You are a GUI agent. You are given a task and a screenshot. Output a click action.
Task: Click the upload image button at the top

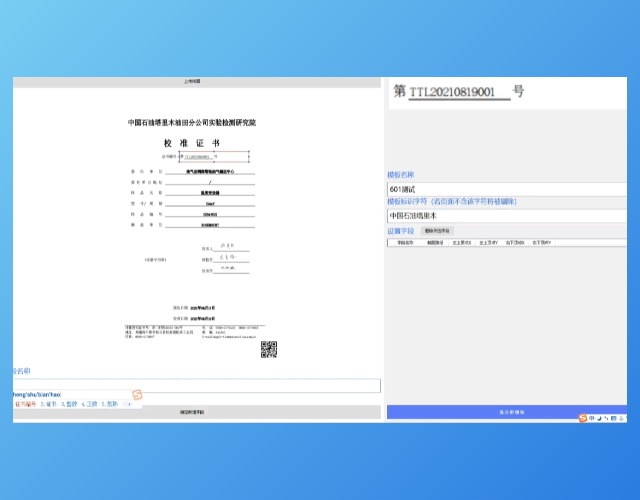pos(197,81)
